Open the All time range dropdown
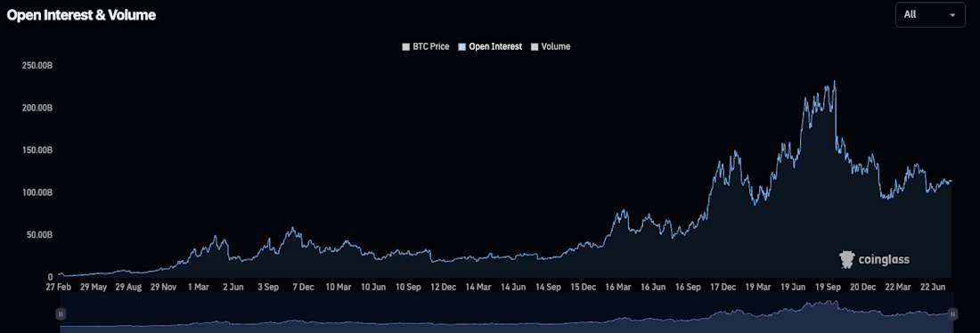The height and width of the screenshot is (333, 980). (930, 14)
